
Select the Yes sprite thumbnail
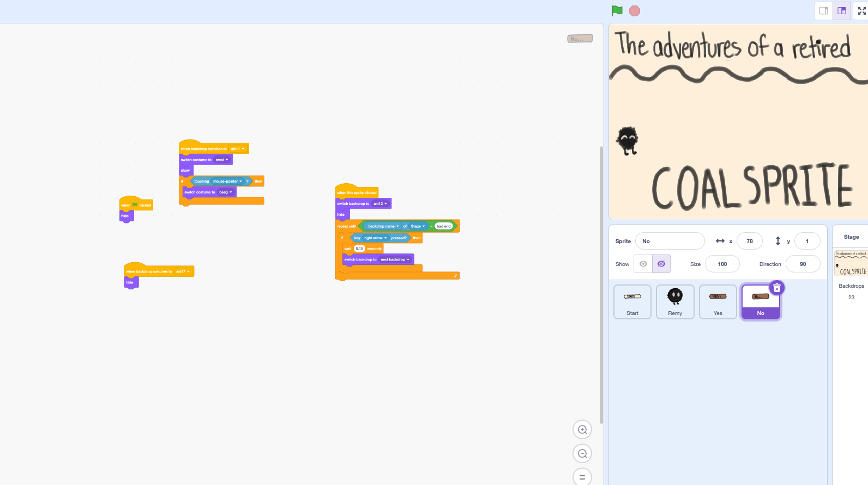[718, 302]
